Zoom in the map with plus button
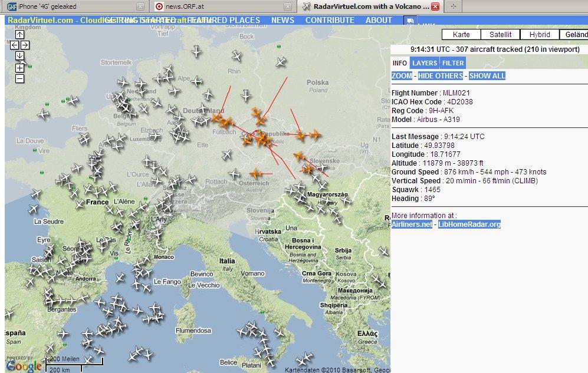This screenshot has height=373, width=588. [19, 68]
